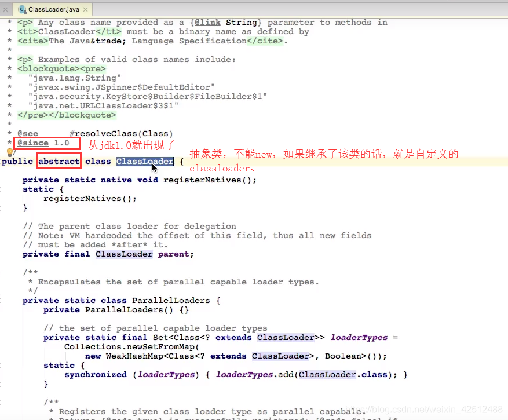Click the parent field name
The width and height of the screenshot is (508, 420).
pos(173,254)
